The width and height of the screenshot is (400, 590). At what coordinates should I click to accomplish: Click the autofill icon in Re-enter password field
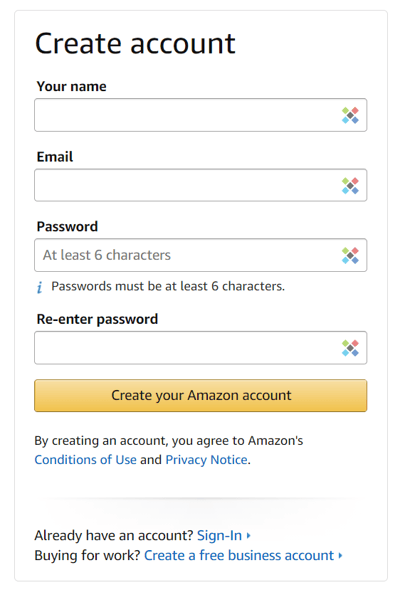point(350,348)
